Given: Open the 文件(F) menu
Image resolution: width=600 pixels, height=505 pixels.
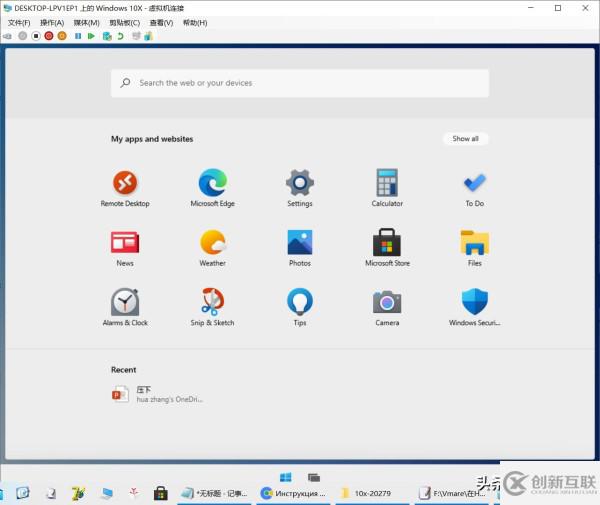Looking at the screenshot, I should (19, 23).
